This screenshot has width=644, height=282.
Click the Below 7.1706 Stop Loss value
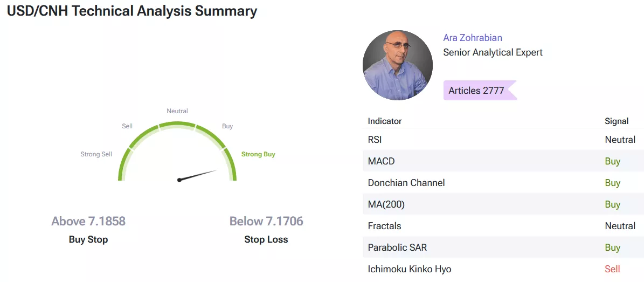point(266,222)
